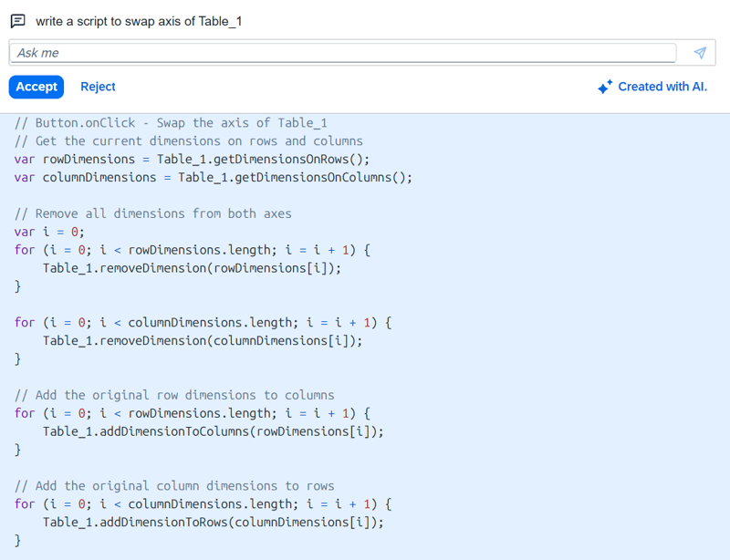Image resolution: width=730 pixels, height=560 pixels.
Task: Click the line 'var rowDimensions = Table_1.getDimensionsOnRows();'
Action: click(x=192, y=160)
